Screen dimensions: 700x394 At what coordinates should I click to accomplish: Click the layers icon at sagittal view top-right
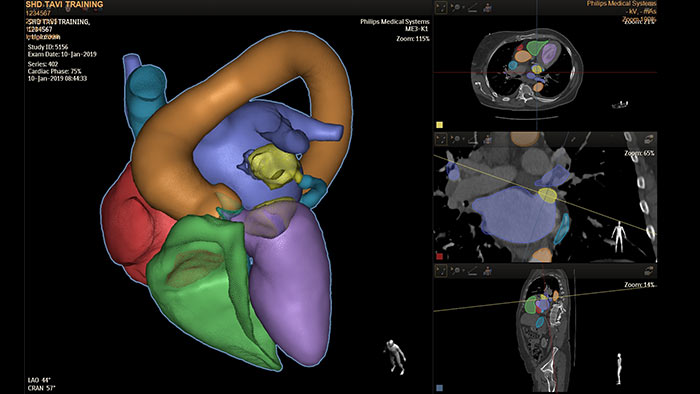(x=649, y=270)
